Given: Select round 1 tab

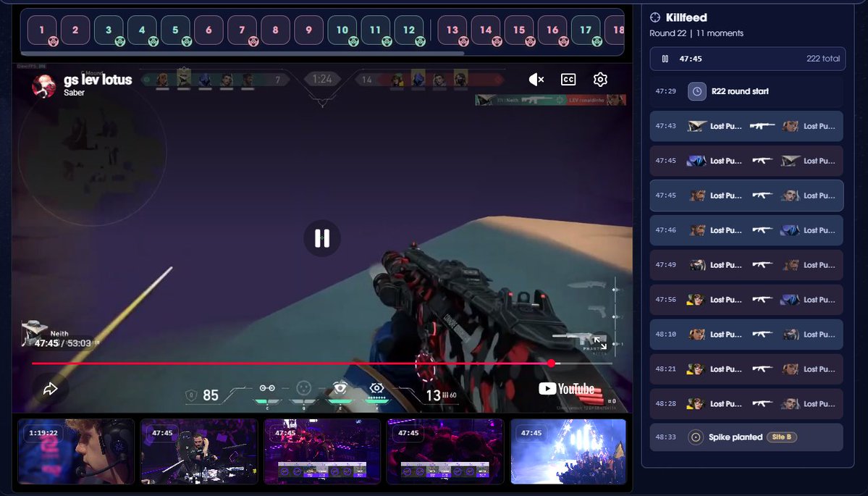Looking at the screenshot, I should pos(42,30).
